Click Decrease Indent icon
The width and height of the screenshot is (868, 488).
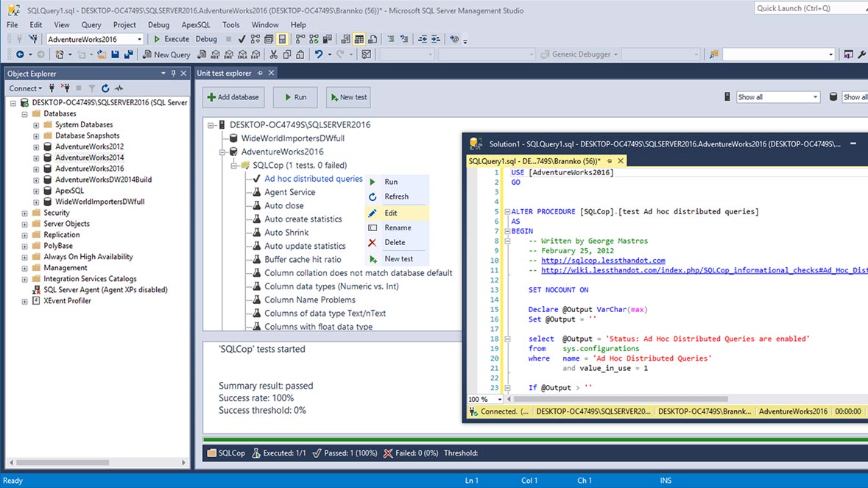click(x=423, y=39)
